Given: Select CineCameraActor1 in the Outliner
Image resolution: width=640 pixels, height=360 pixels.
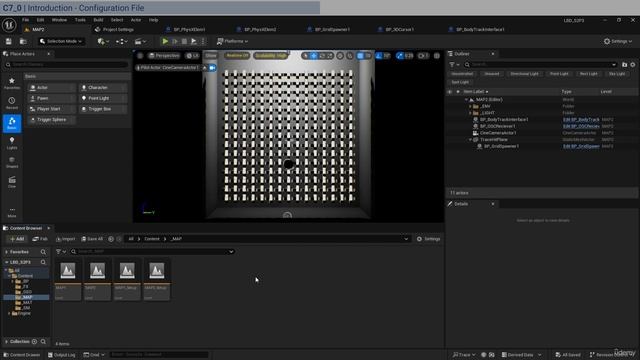Looking at the screenshot, I should pos(498,133).
